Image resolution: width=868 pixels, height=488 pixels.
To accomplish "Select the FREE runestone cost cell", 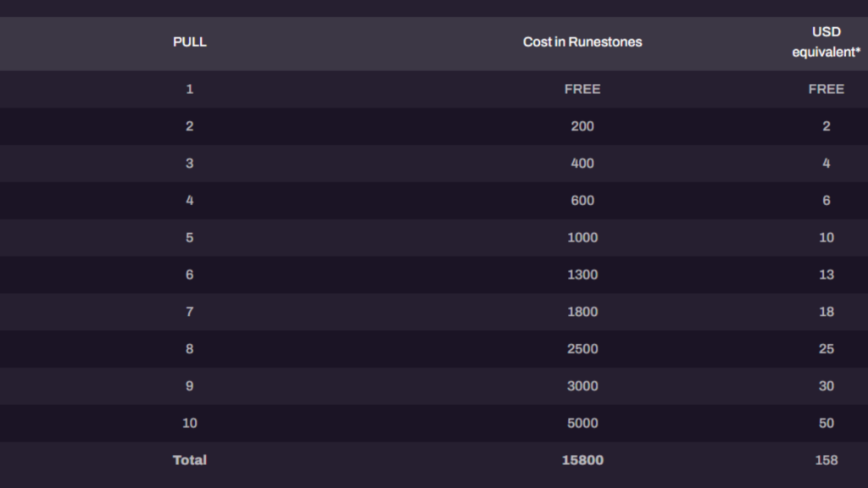I will pyautogui.click(x=582, y=89).
